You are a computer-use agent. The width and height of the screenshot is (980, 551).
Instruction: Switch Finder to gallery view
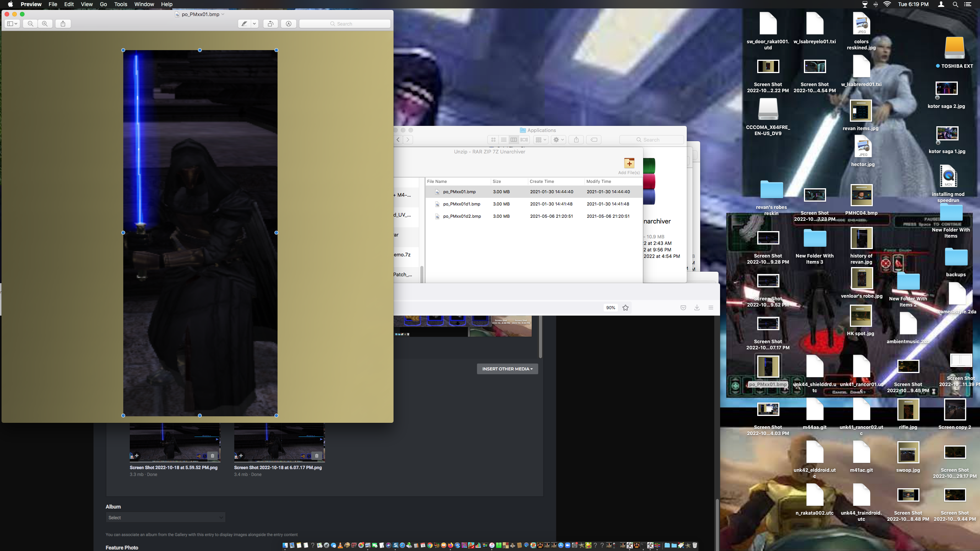pos(524,140)
